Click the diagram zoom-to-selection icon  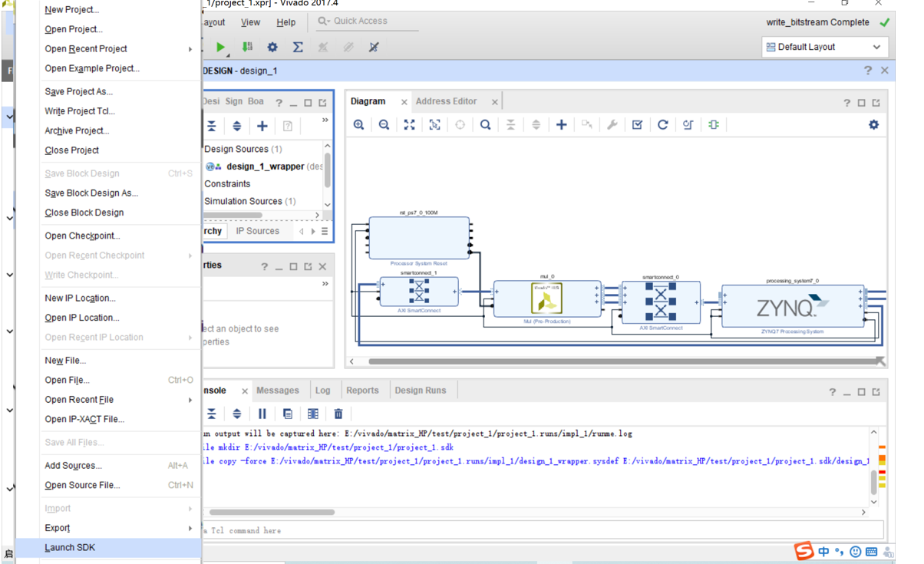click(x=434, y=124)
